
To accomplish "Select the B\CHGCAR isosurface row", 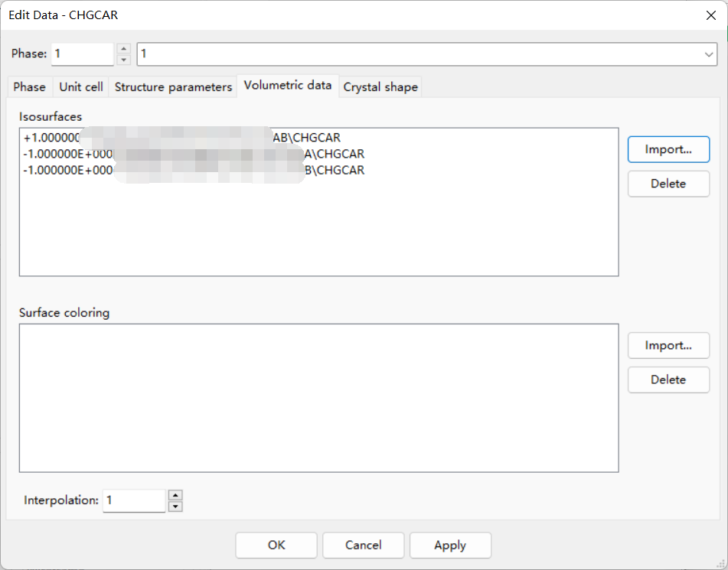I will click(194, 171).
